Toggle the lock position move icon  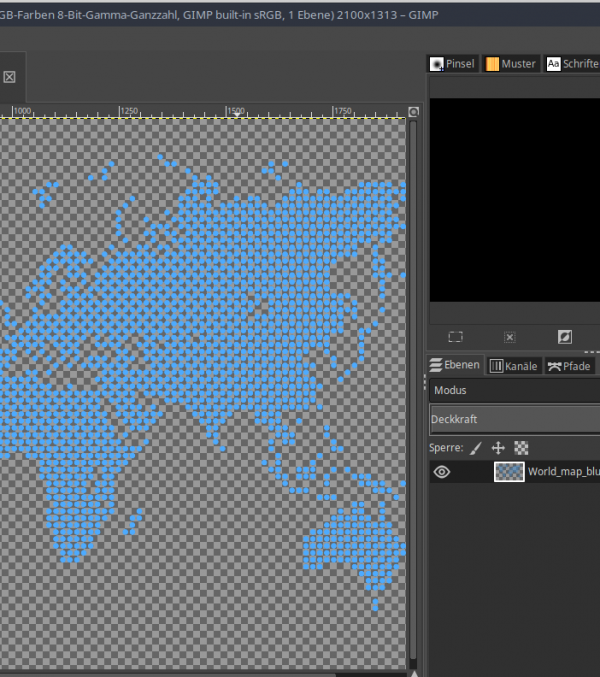coord(498,448)
